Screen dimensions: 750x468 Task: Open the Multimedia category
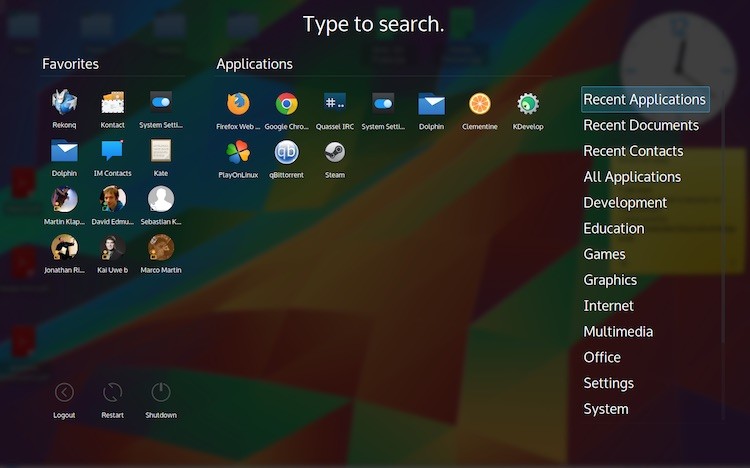click(x=618, y=332)
